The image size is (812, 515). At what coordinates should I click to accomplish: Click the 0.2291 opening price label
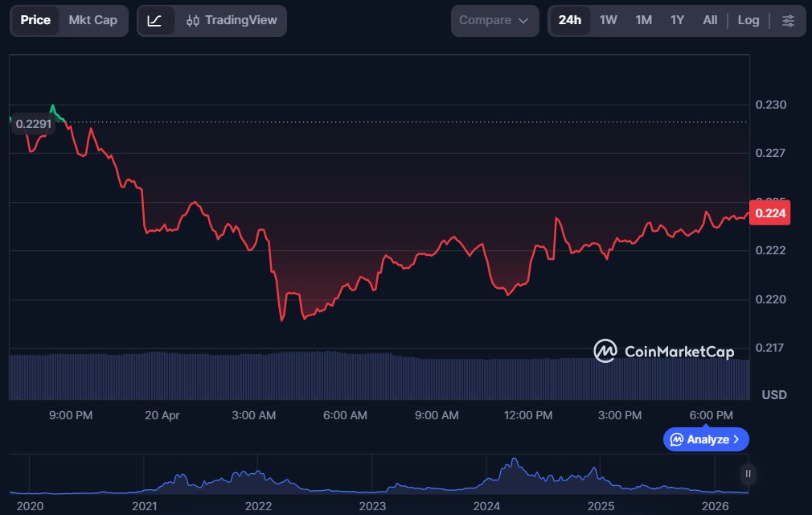click(x=34, y=124)
